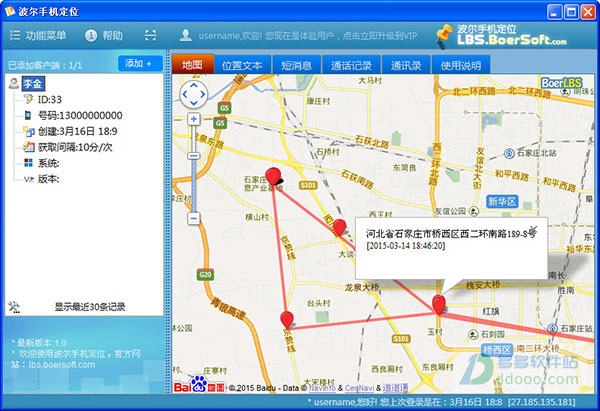Click the tools icon at panel bottom
The height and width of the screenshot is (411, 600).
point(14,307)
